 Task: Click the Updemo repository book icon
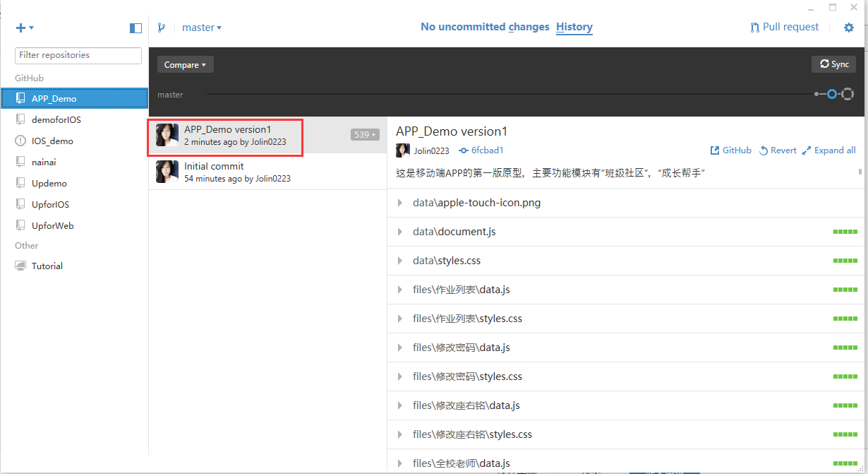click(x=20, y=183)
